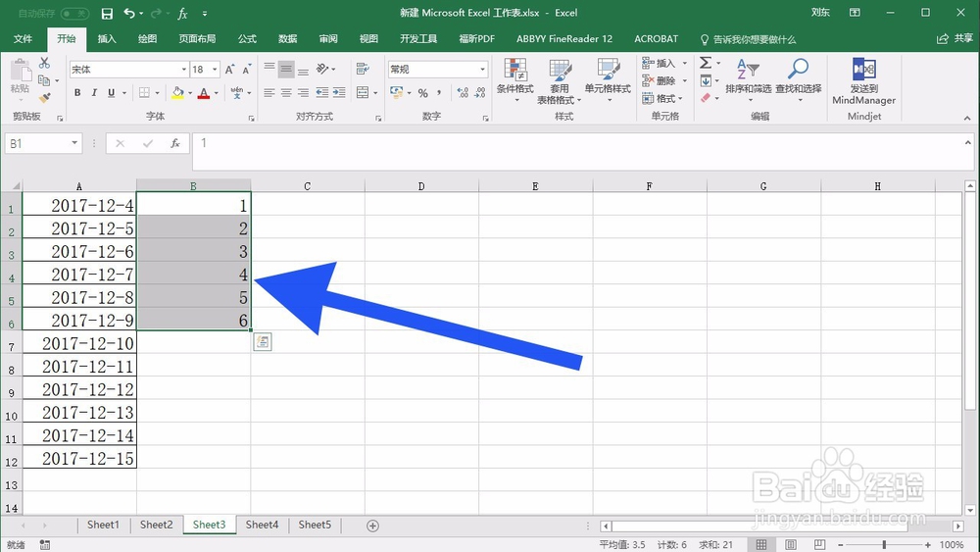Open the 文件 menu

tap(24, 39)
